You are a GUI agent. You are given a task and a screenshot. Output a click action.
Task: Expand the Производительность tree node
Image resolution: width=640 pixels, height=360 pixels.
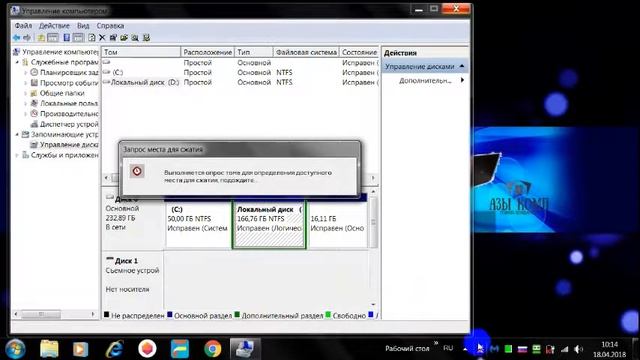pyautogui.click(x=25, y=113)
